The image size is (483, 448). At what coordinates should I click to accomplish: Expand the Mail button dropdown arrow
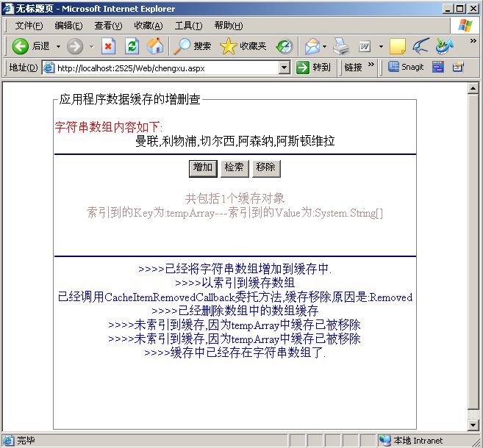click(325, 47)
